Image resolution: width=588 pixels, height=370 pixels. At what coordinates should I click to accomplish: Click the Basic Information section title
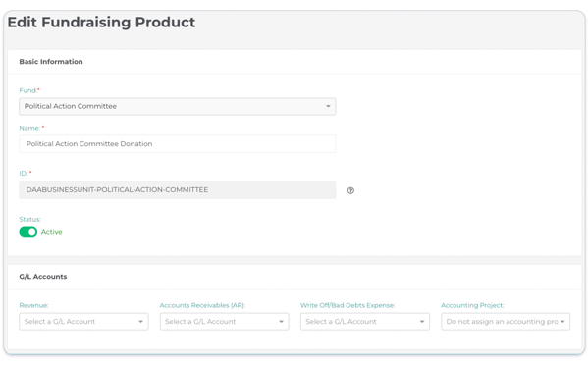(x=51, y=62)
